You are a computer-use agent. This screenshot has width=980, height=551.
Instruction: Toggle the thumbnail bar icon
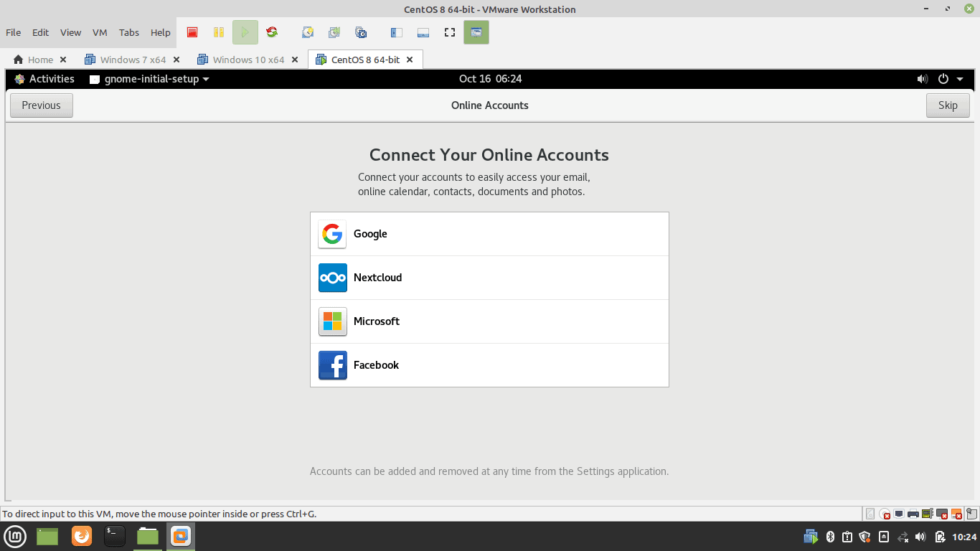tap(423, 32)
